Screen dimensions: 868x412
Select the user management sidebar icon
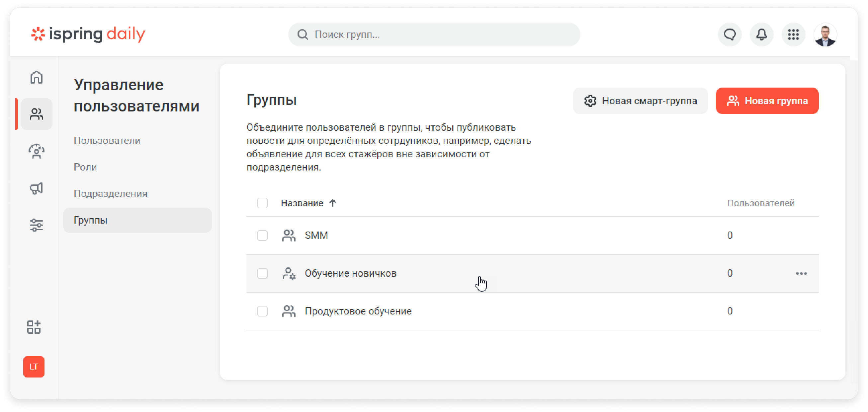37,114
